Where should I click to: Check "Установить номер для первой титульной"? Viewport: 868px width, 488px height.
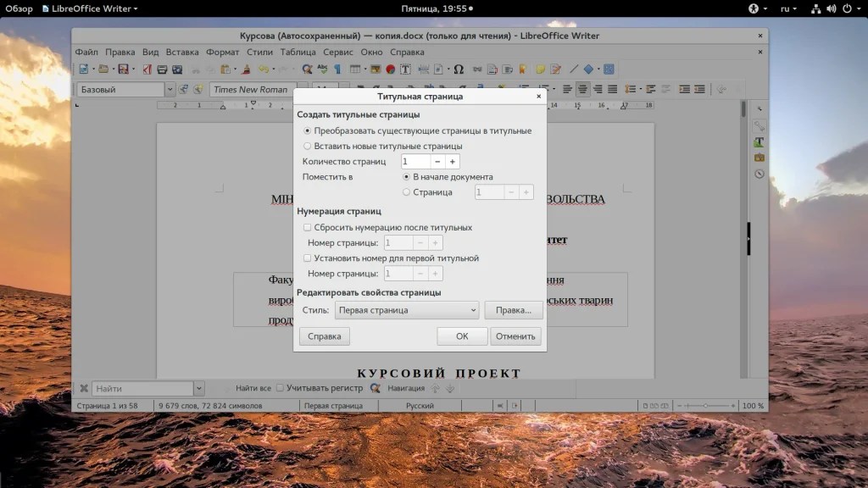coord(308,258)
